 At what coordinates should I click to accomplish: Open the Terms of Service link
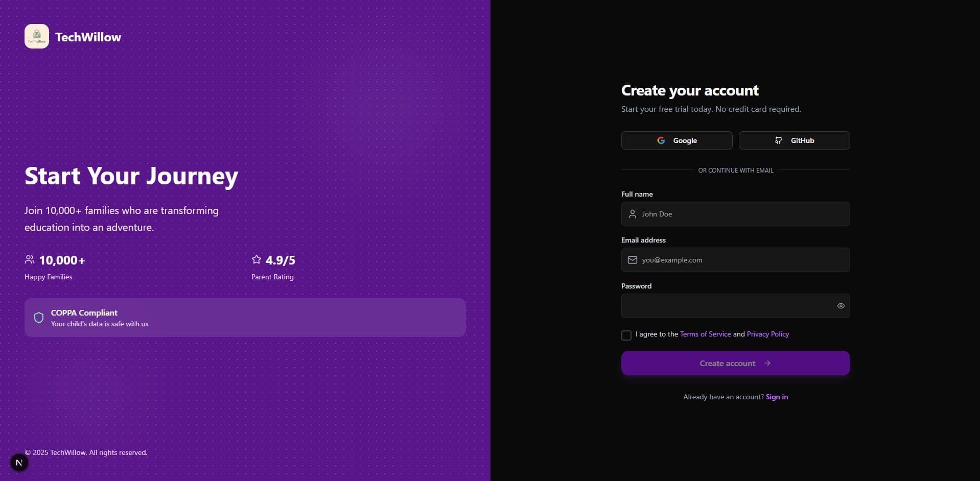point(705,334)
